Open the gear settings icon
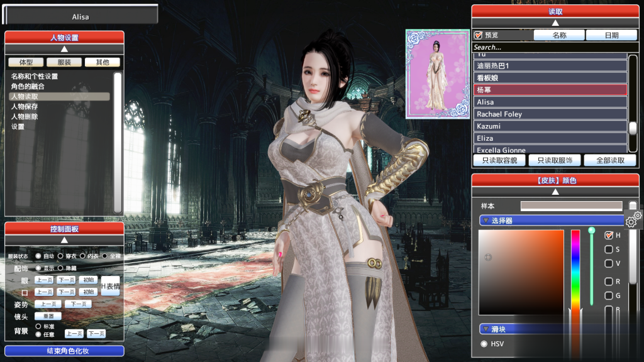The height and width of the screenshot is (362, 644). [x=633, y=219]
